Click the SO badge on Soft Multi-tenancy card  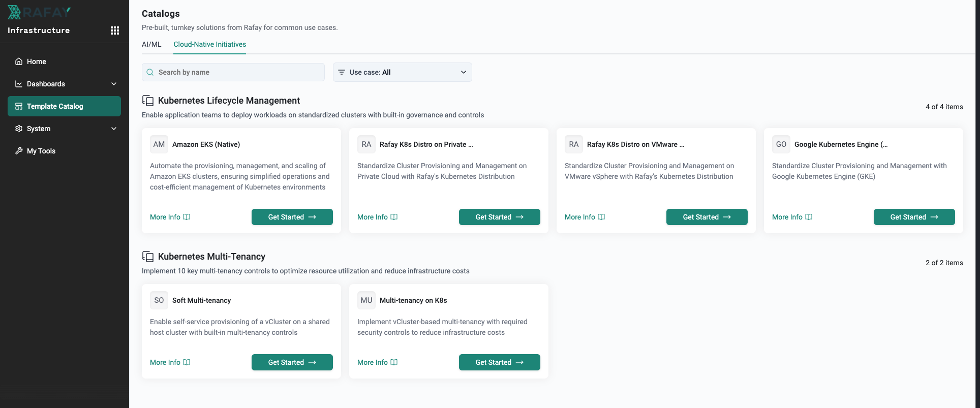point(159,300)
